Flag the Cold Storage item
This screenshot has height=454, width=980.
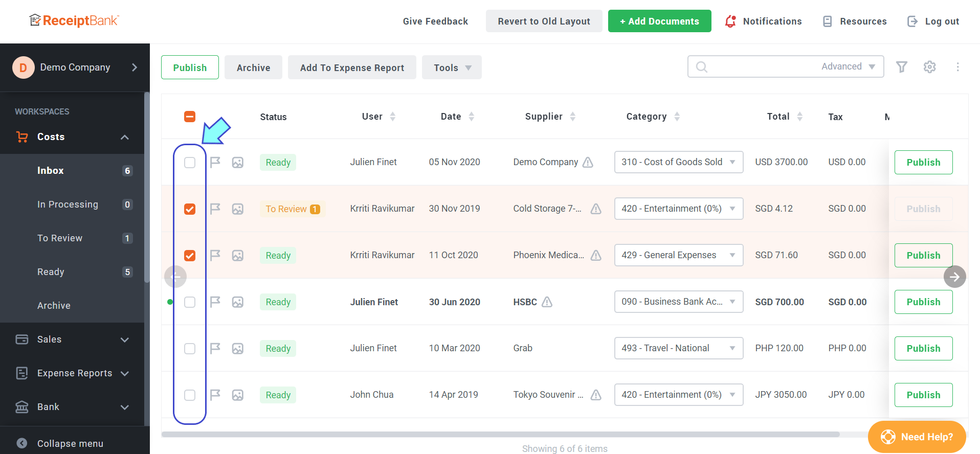point(215,209)
